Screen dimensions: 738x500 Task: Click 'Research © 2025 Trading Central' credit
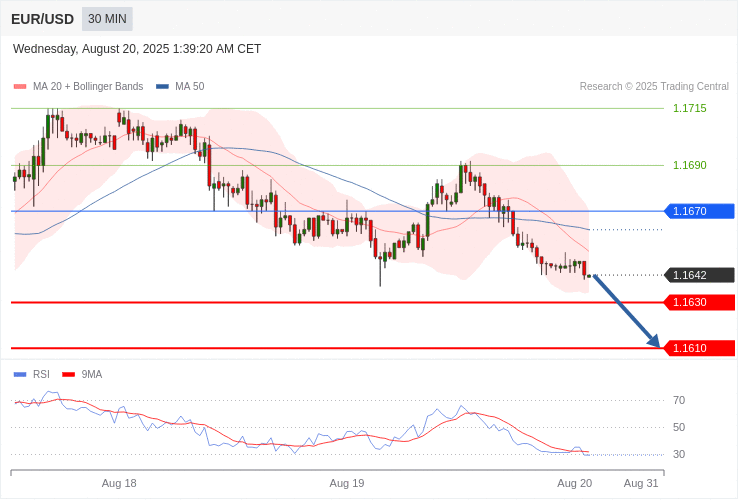[x=654, y=87]
